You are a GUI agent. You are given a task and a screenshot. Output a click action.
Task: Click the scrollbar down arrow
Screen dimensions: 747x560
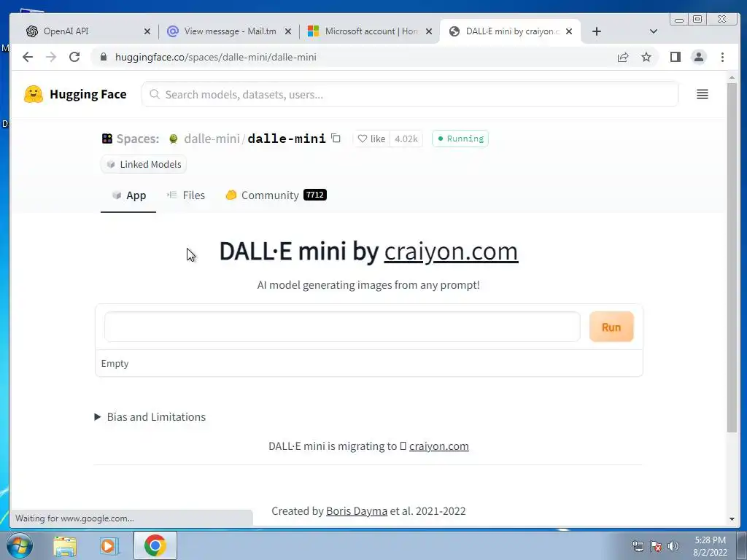click(732, 519)
